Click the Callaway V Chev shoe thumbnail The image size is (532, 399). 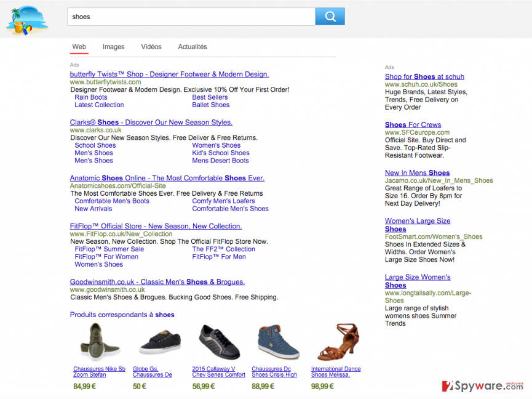tap(219, 342)
